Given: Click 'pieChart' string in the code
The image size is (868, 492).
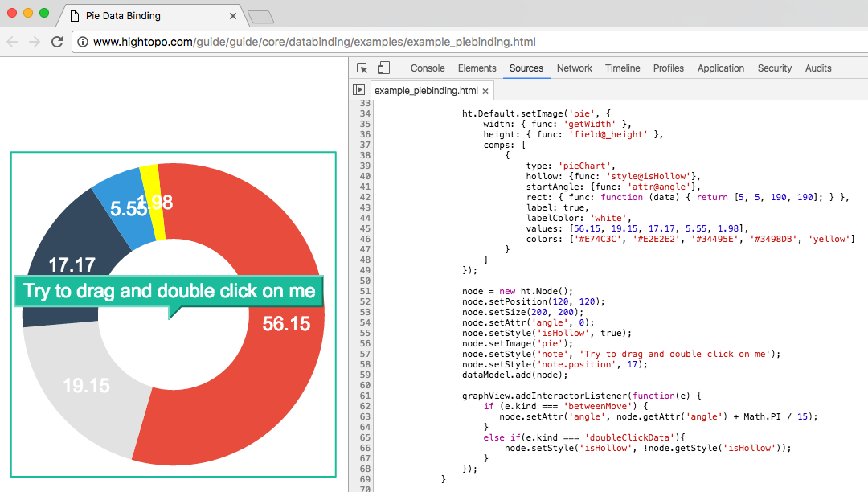Looking at the screenshot, I should 584,166.
